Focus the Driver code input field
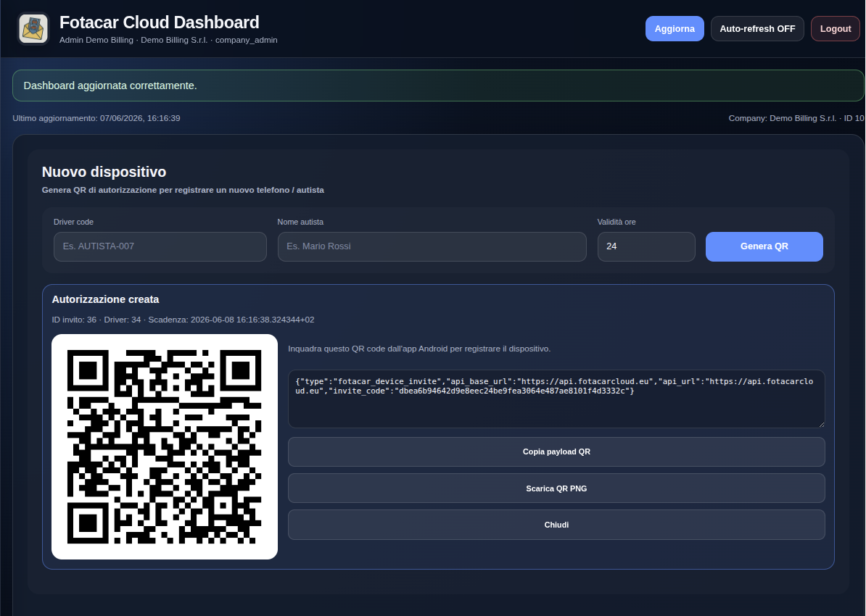Viewport: 866px width, 616px height. click(x=160, y=246)
